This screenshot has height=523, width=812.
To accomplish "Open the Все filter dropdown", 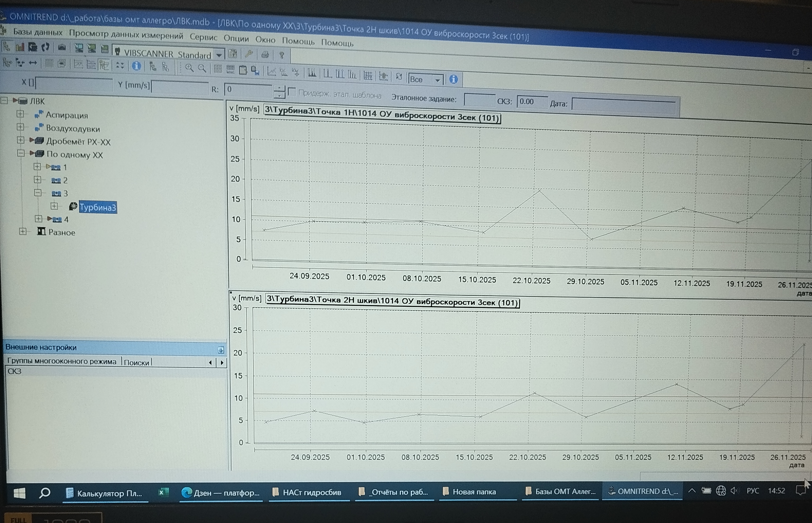I will (438, 80).
